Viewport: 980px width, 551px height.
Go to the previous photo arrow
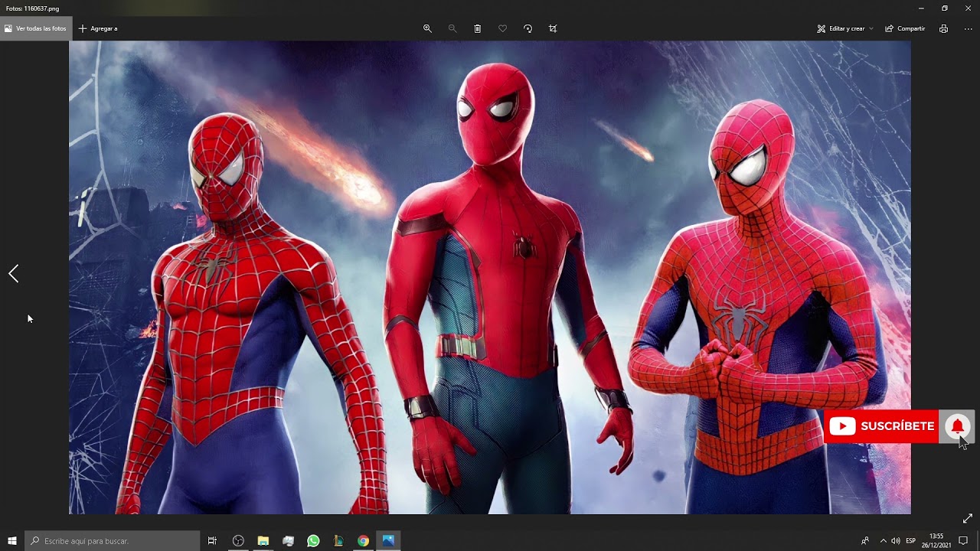tap(14, 273)
